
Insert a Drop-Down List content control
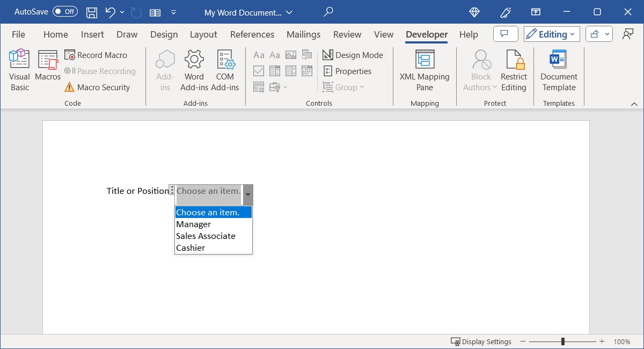point(290,70)
